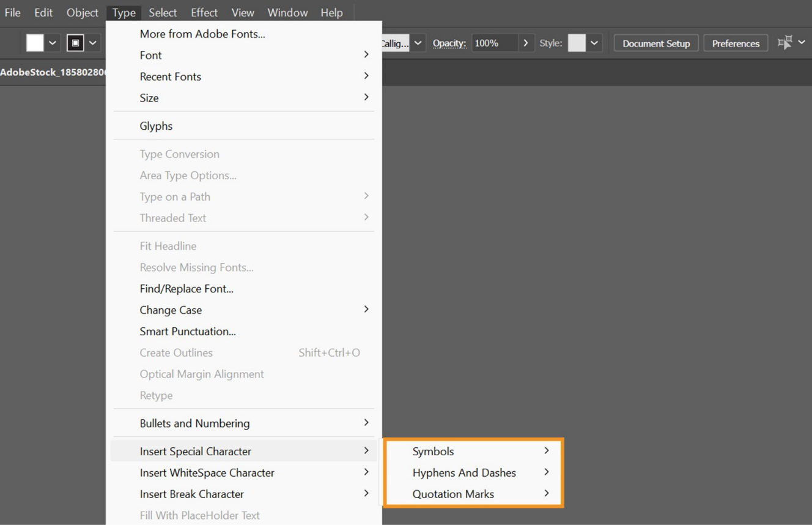The image size is (812, 525).
Task: Choose Smart Punctuation from the menu
Action: point(187,331)
